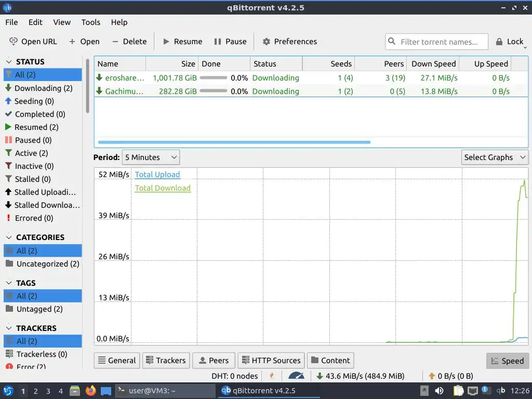This screenshot has width=532, height=399.
Task: Click the connection status flame icon
Action: tap(272, 376)
